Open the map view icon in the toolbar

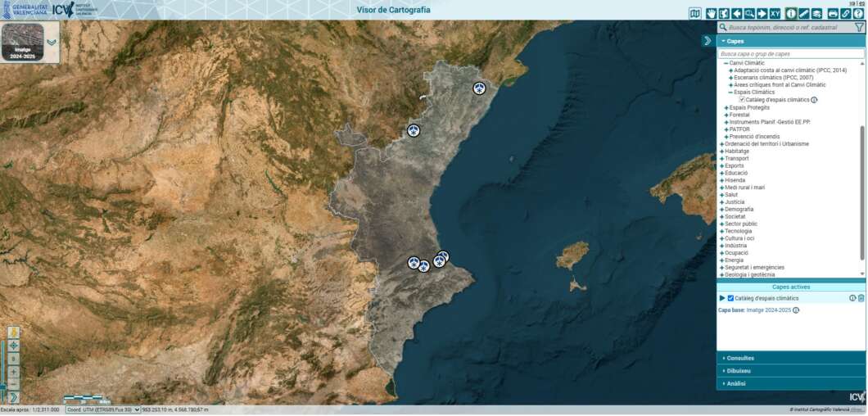click(694, 13)
